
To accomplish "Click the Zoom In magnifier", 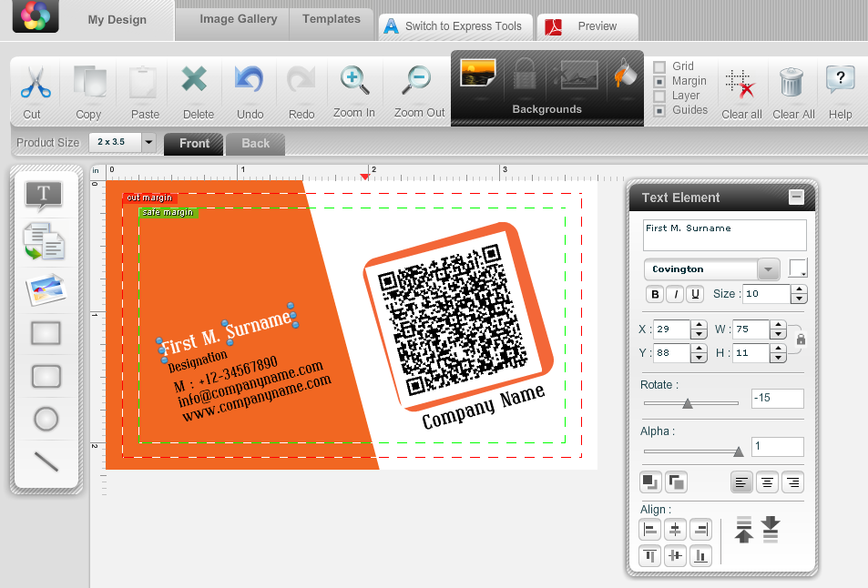I will point(353,81).
